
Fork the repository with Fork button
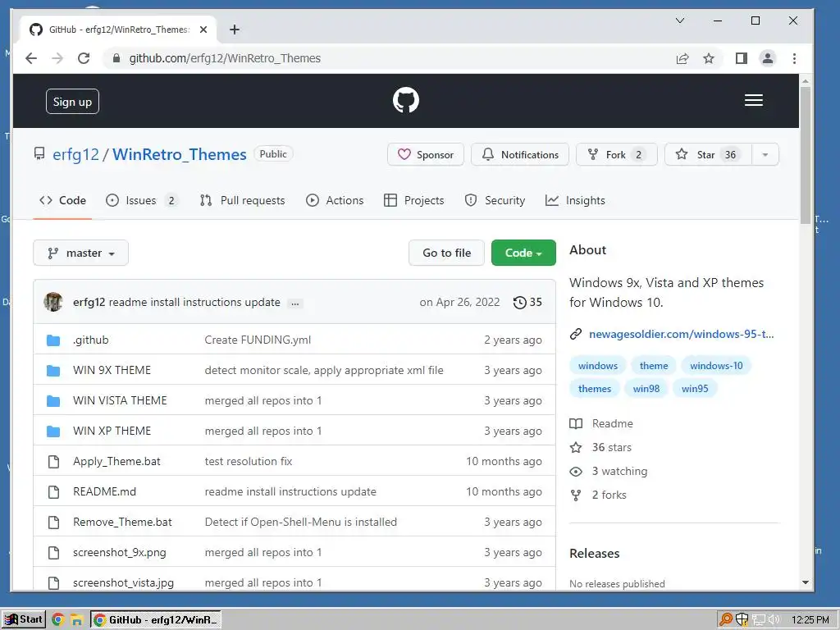coord(617,155)
